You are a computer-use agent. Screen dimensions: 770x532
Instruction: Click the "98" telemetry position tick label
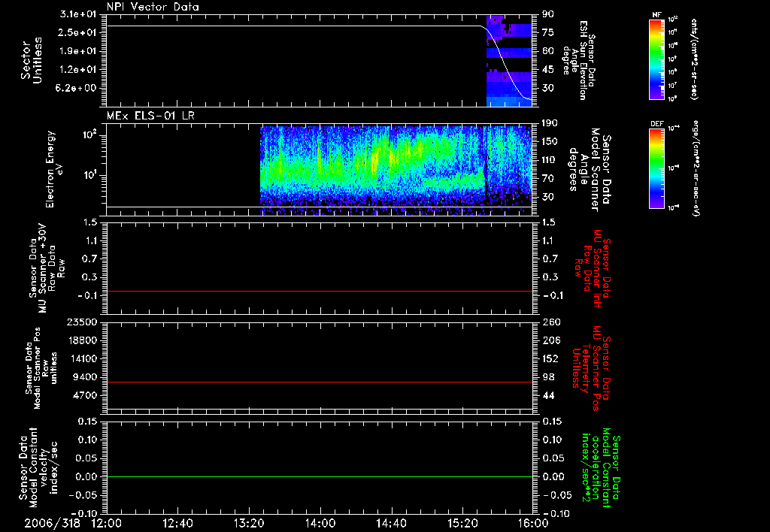(548, 377)
